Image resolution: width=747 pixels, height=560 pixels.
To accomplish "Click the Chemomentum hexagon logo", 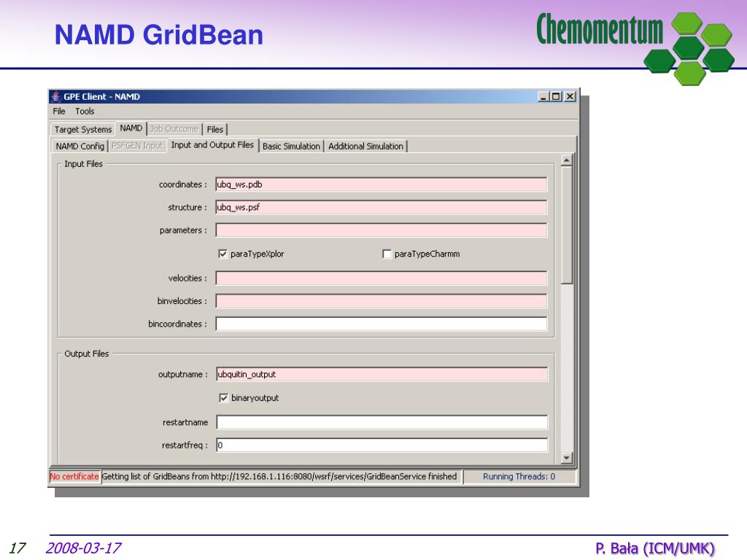I will [689, 49].
